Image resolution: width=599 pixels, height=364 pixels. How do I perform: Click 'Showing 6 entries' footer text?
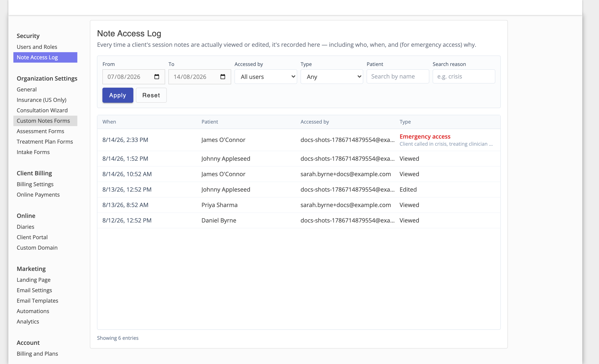click(118, 338)
